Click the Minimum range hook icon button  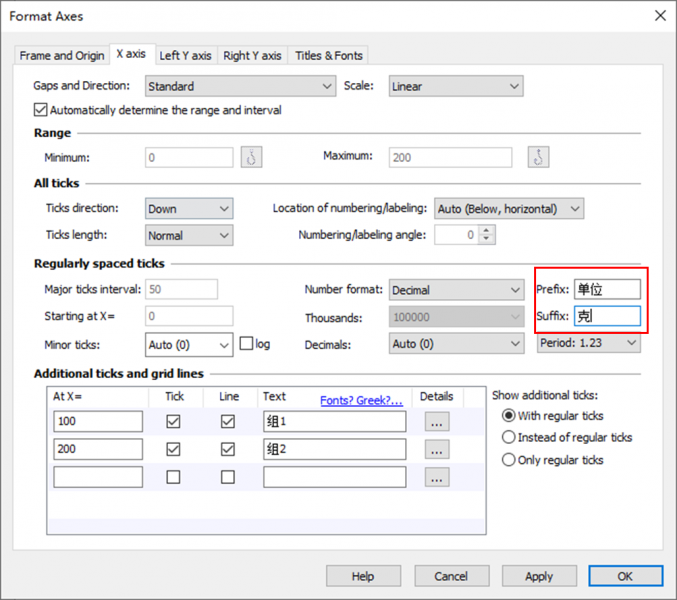[x=251, y=158]
